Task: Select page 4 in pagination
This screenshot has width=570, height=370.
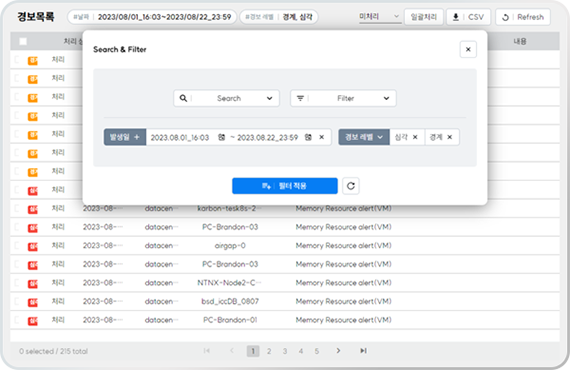Action: click(x=301, y=351)
